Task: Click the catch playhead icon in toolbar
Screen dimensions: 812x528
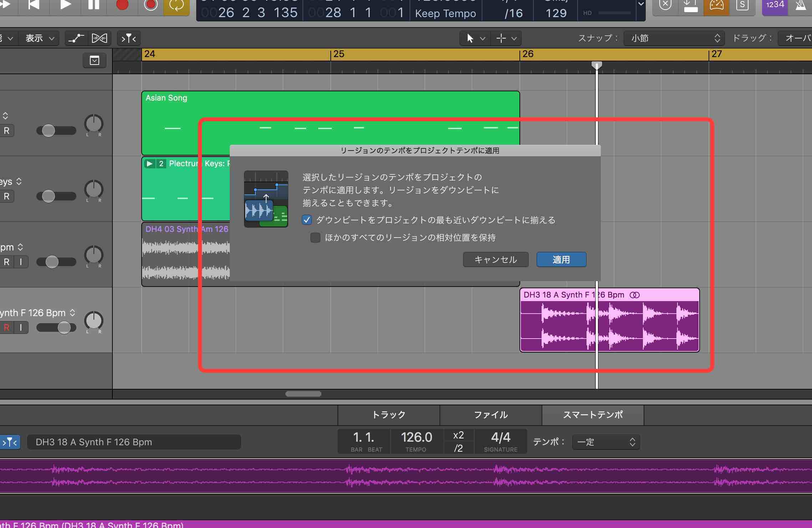Action: (x=128, y=38)
